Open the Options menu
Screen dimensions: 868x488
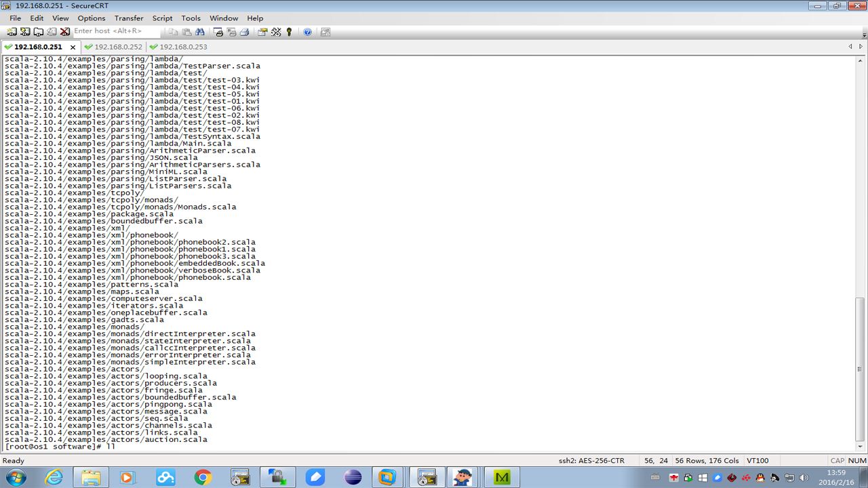(92, 18)
